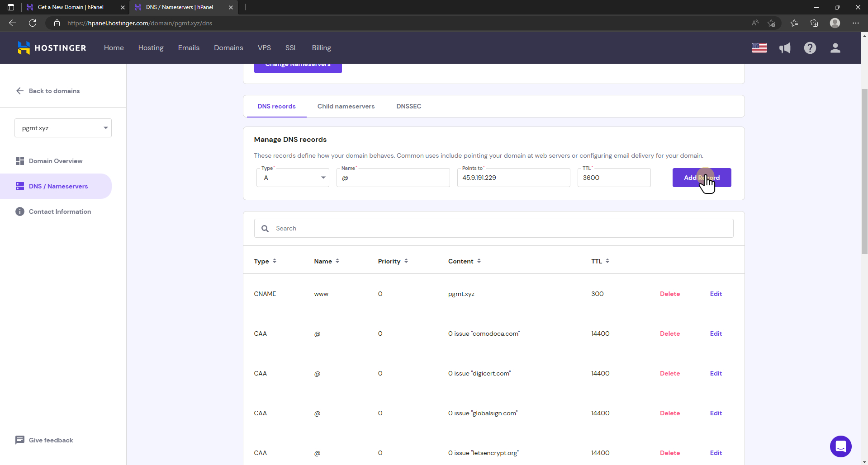Edit the comodoca.com CAA record
Screen dimensions: 868x465
click(x=716, y=333)
